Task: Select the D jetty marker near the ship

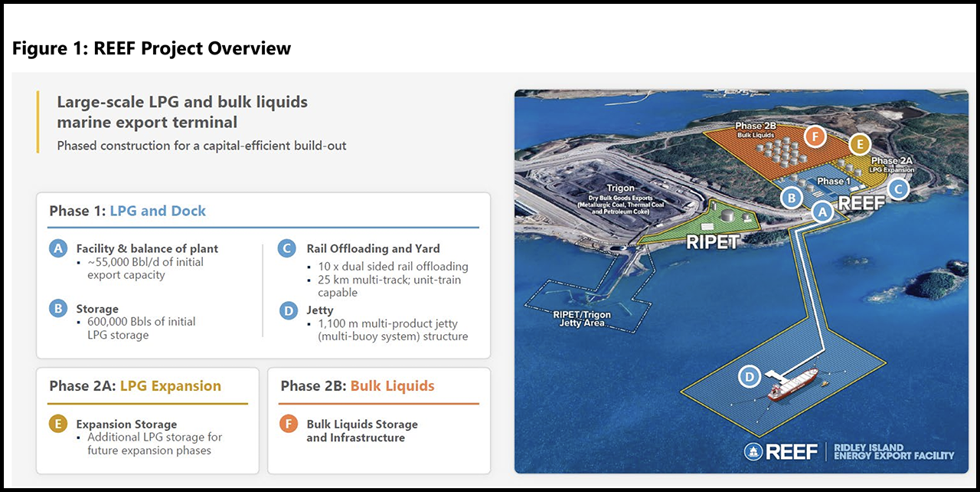Action: [749, 377]
